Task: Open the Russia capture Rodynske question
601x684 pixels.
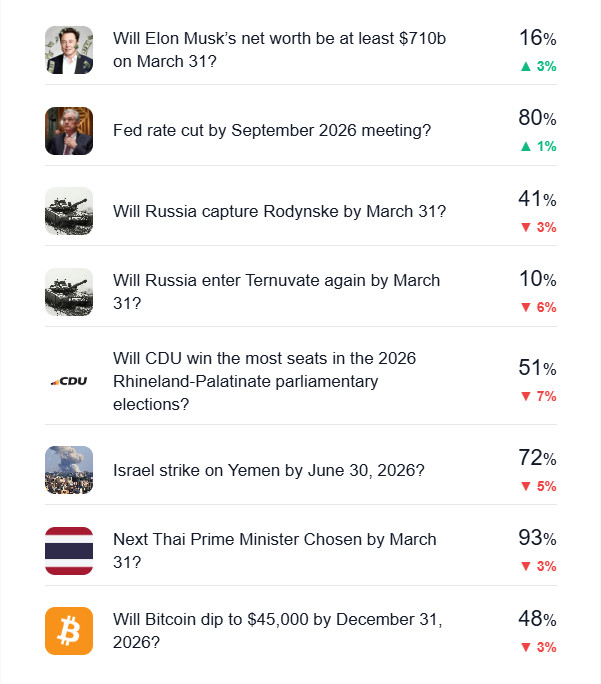Action: [x=279, y=212]
